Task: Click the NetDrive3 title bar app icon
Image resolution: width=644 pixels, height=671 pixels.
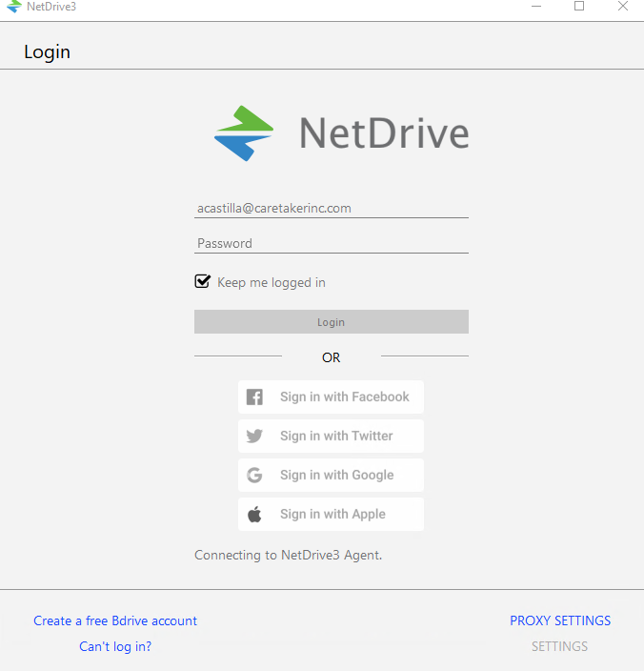Action: tap(13, 8)
